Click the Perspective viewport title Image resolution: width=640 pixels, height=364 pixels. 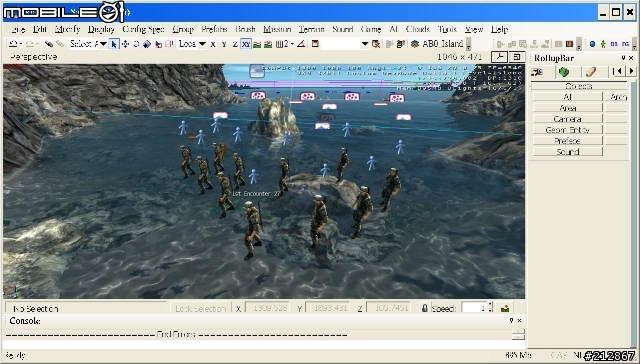(33, 57)
